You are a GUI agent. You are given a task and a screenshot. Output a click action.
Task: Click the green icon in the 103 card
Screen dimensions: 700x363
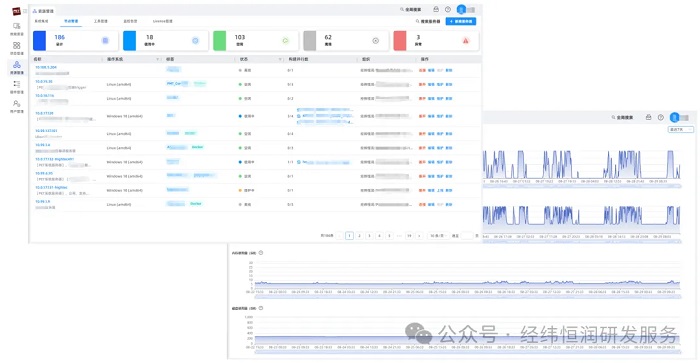click(285, 41)
